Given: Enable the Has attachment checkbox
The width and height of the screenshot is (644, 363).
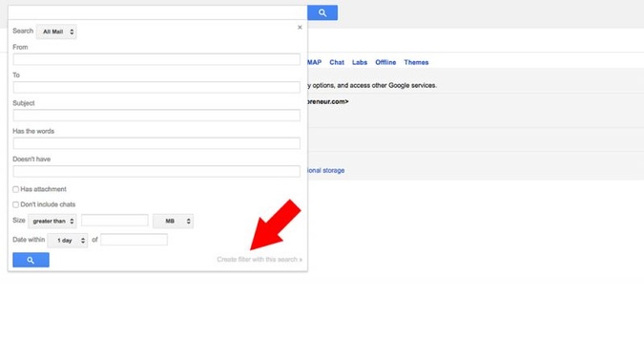Looking at the screenshot, I should (x=15, y=189).
